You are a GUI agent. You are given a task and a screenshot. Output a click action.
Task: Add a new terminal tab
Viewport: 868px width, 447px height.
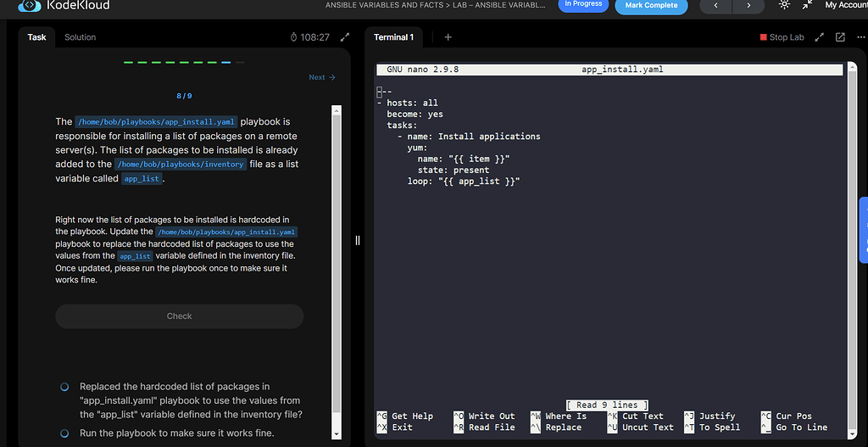pos(448,37)
